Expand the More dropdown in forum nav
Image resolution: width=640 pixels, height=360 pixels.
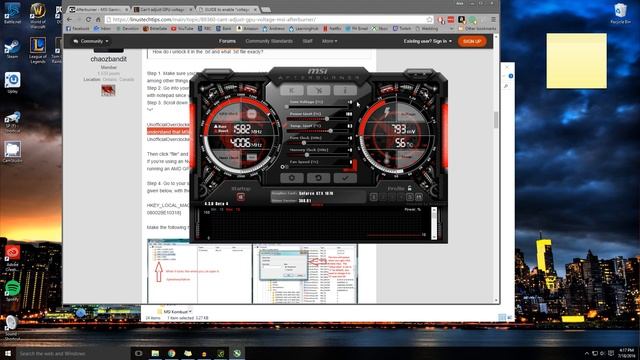point(329,41)
